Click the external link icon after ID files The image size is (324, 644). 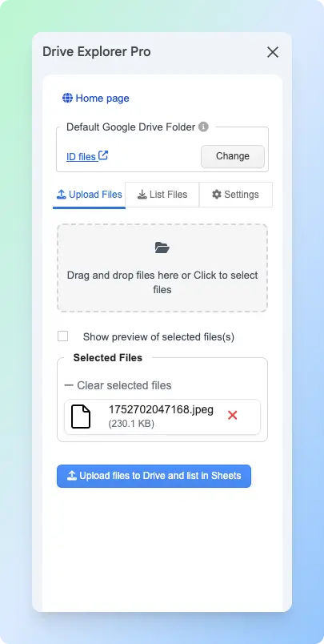103,155
